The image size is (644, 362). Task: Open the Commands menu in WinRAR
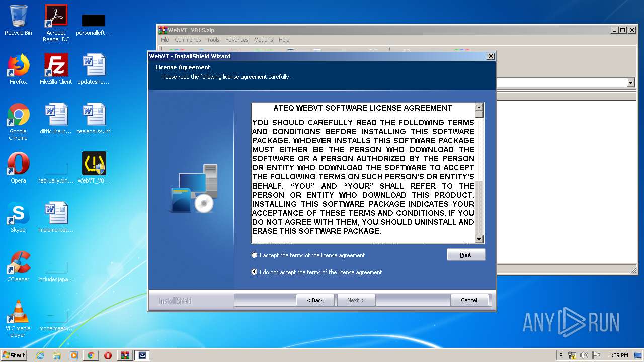[188, 40]
